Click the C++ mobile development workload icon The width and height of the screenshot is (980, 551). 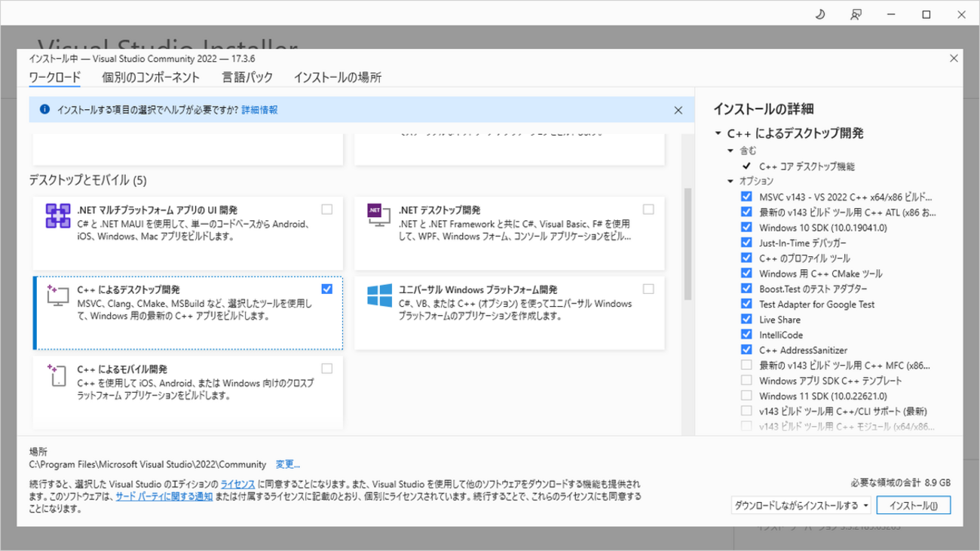coord(57,375)
